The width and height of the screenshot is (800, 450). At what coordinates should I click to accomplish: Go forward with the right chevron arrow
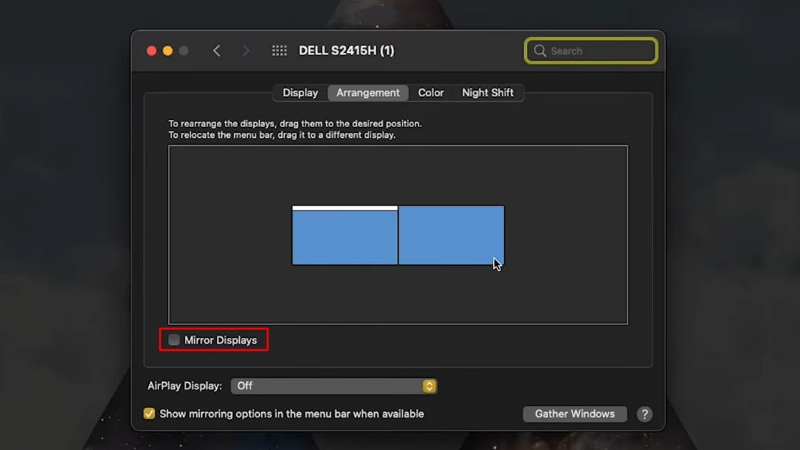coord(246,51)
